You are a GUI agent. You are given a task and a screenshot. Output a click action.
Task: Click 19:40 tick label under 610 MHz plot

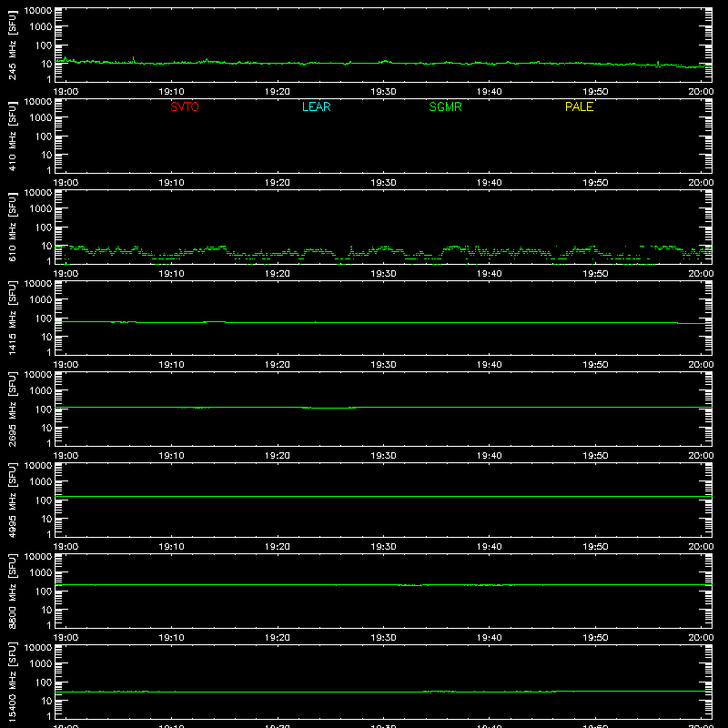click(x=490, y=274)
